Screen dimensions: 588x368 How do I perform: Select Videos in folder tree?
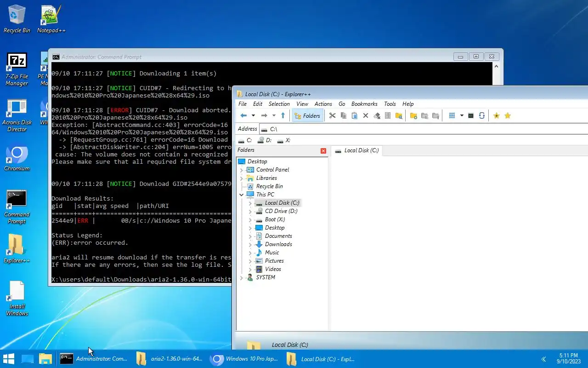point(273,269)
